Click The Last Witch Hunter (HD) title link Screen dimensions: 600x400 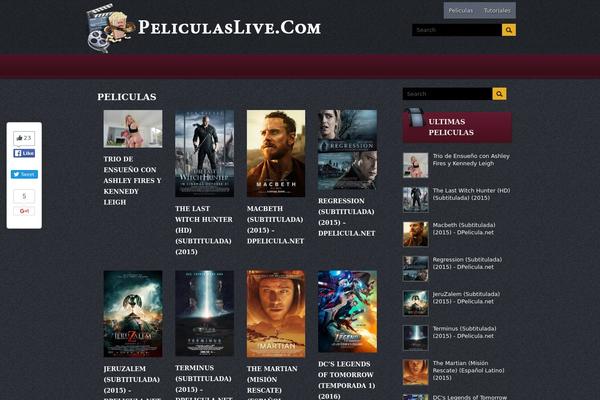click(x=204, y=230)
